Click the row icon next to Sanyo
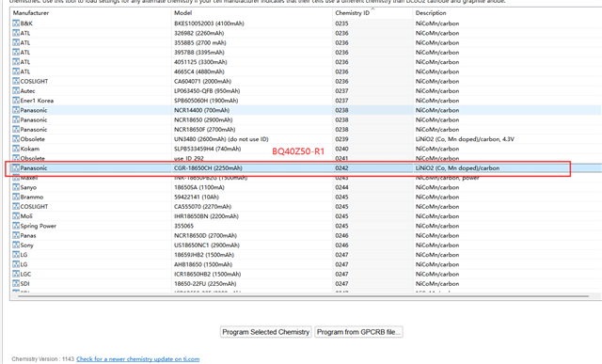This screenshot has height=364, width=602. 16,187
